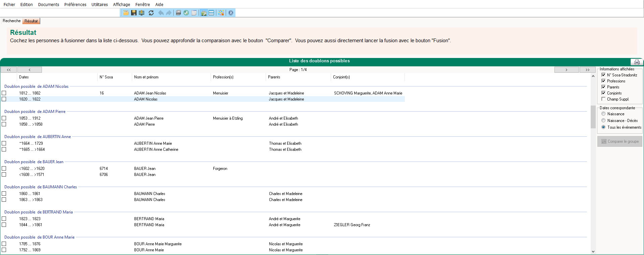
Task: Select Naissance - Décès radio option
Action: 603,121
